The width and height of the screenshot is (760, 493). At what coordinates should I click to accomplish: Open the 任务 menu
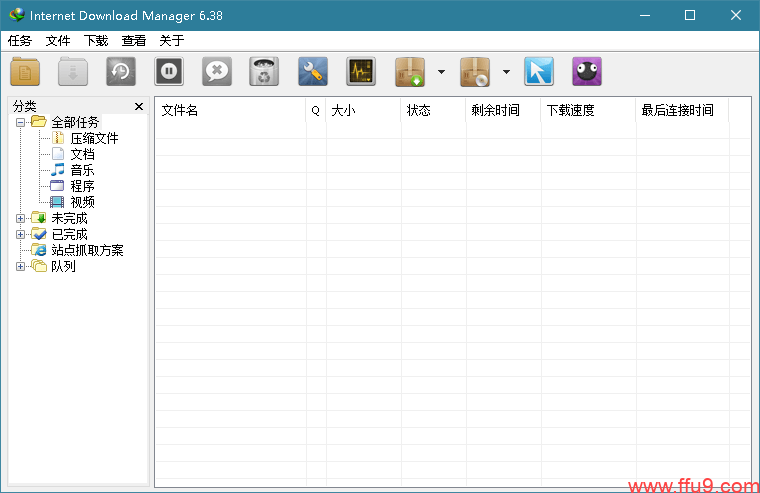click(19, 41)
